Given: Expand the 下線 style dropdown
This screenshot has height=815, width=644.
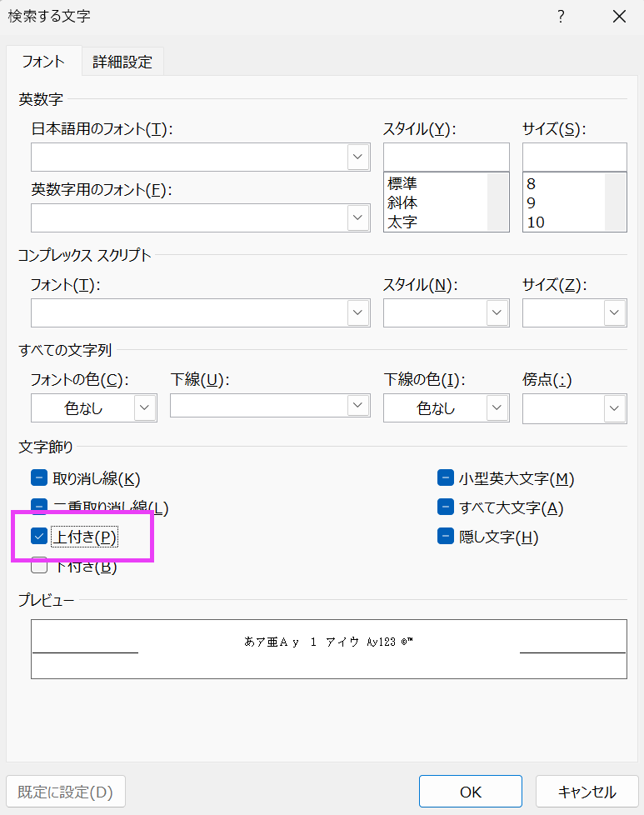Looking at the screenshot, I should pos(358,405).
